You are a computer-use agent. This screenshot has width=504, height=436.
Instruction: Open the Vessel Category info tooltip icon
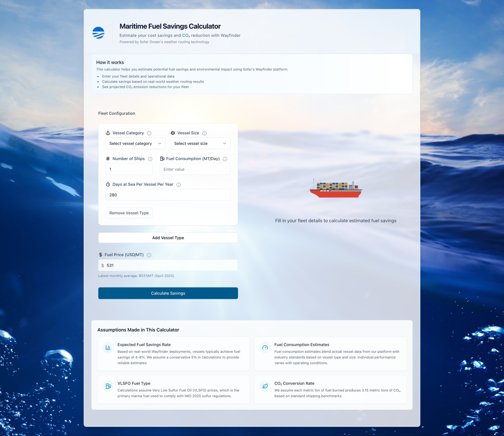click(149, 133)
